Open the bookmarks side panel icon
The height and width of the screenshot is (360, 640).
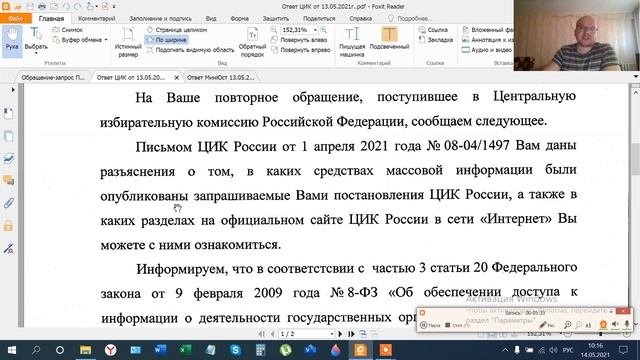point(8,113)
